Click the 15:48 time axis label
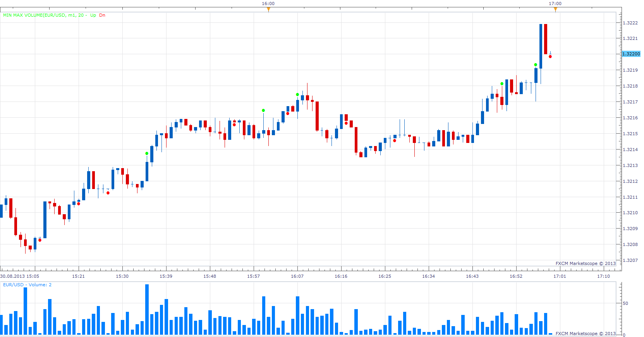The image size is (644, 337). tap(210, 276)
